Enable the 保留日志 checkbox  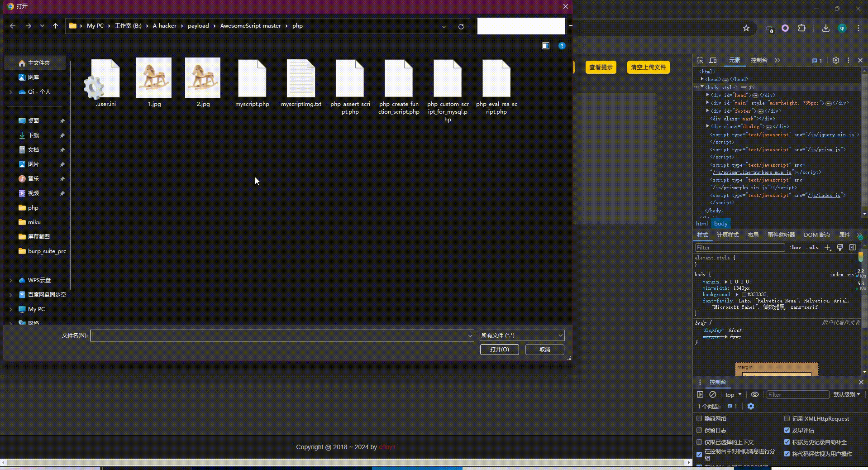(699, 430)
